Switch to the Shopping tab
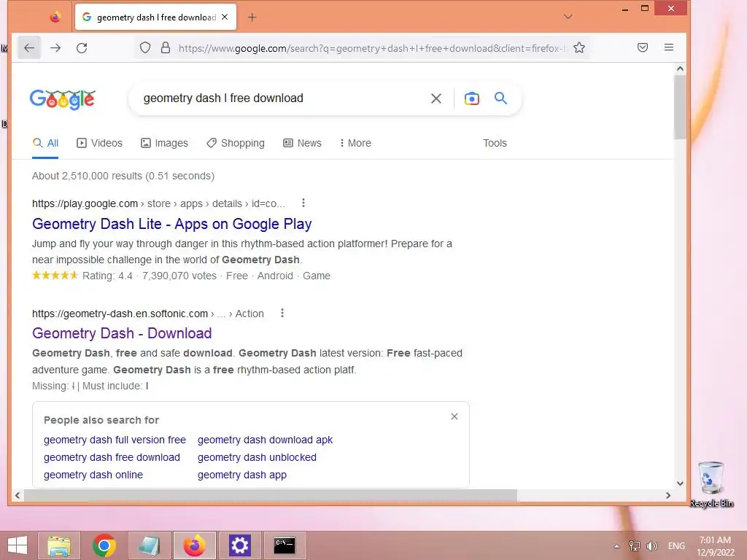This screenshot has width=747, height=560. (236, 143)
